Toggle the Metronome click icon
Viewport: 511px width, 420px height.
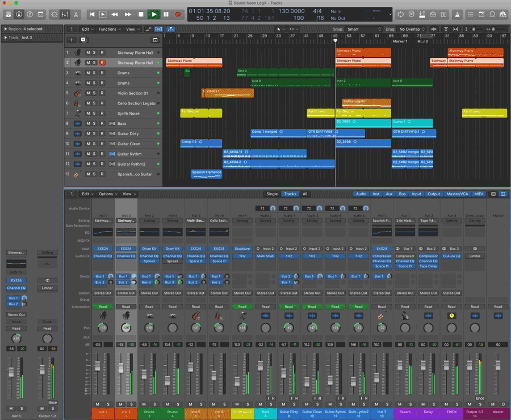click(x=457, y=14)
